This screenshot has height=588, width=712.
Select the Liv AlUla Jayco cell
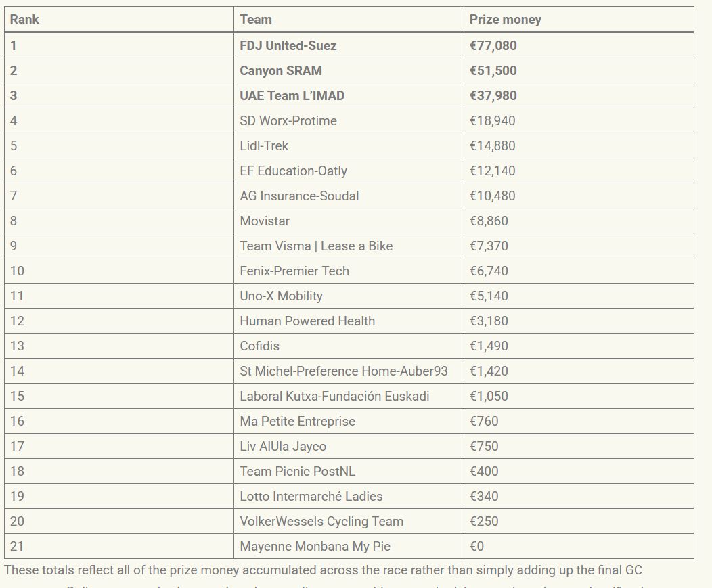pyautogui.click(x=349, y=446)
